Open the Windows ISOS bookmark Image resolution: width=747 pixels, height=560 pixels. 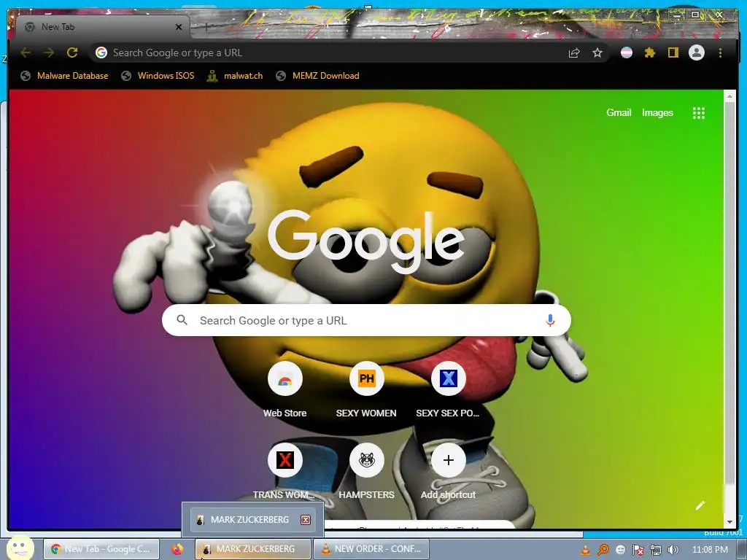158,76
